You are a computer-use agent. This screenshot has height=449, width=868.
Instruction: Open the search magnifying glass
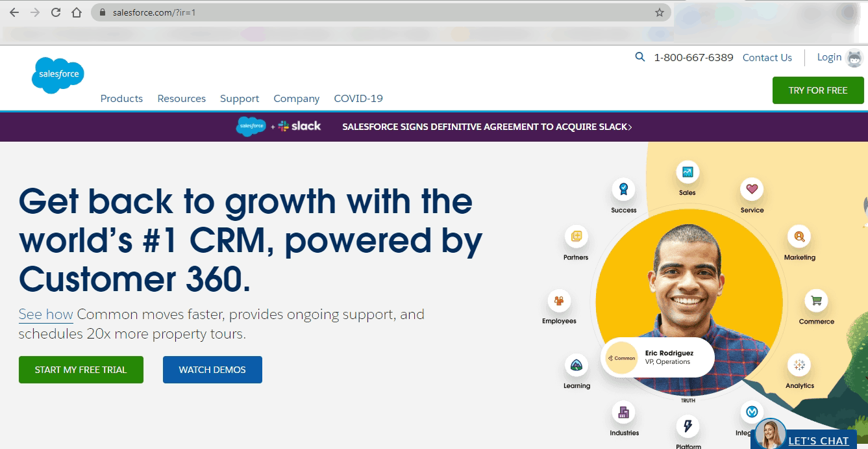640,57
